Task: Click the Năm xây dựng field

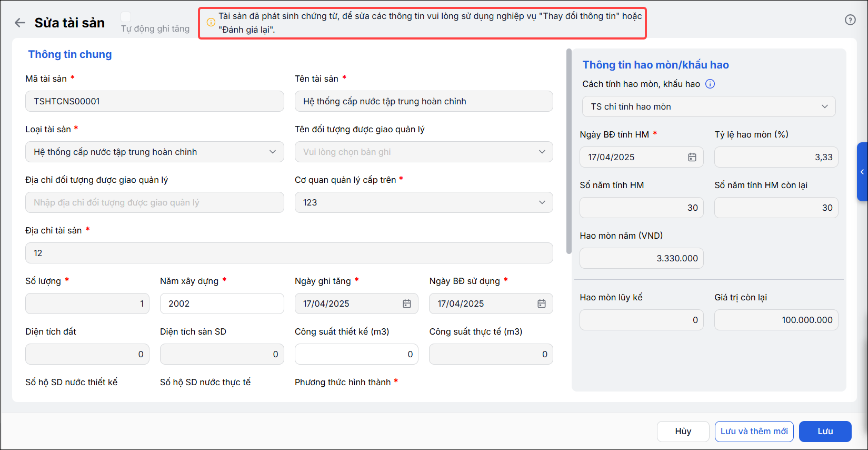Action: [x=222, y=304]
